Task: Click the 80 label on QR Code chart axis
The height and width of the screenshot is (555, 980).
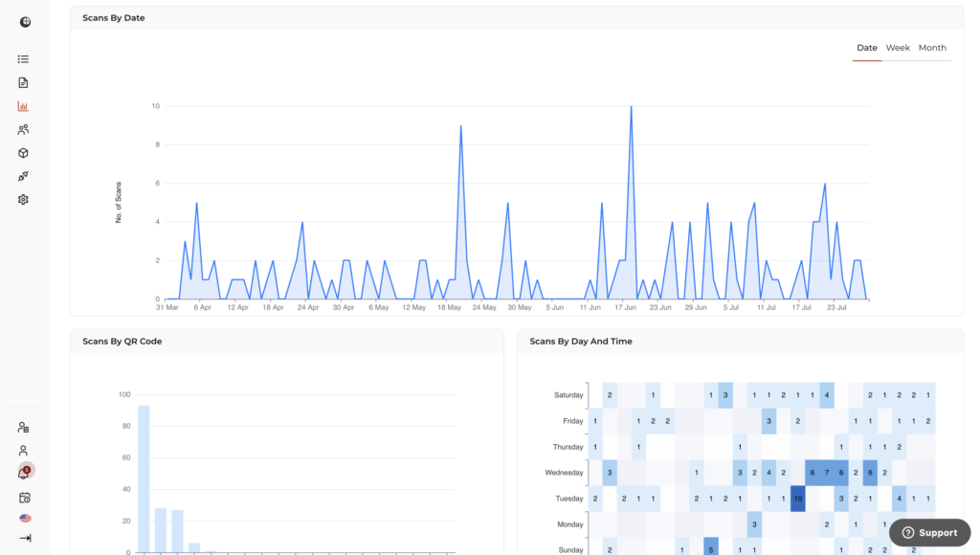Action: 127,426
